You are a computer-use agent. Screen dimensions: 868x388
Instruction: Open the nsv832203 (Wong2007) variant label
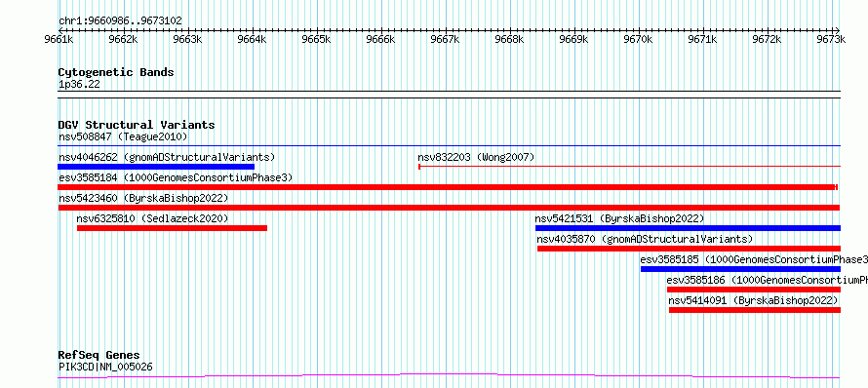[476, 157]
